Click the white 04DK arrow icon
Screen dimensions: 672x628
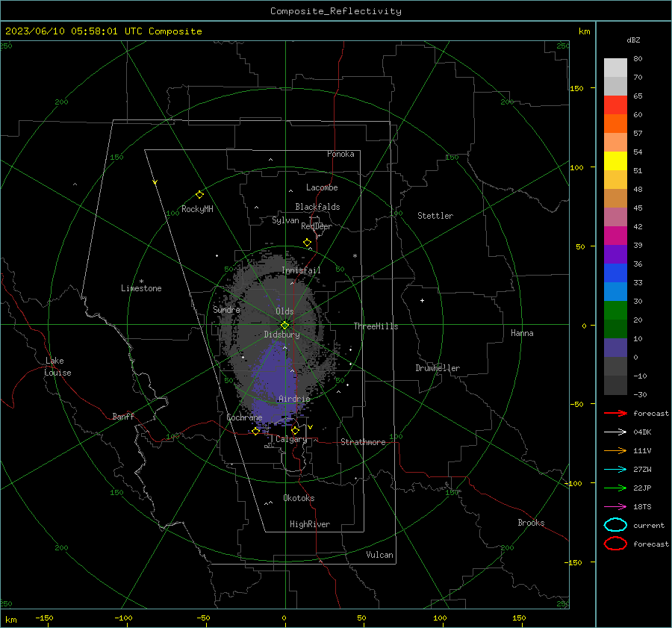(x=615, y=432)
